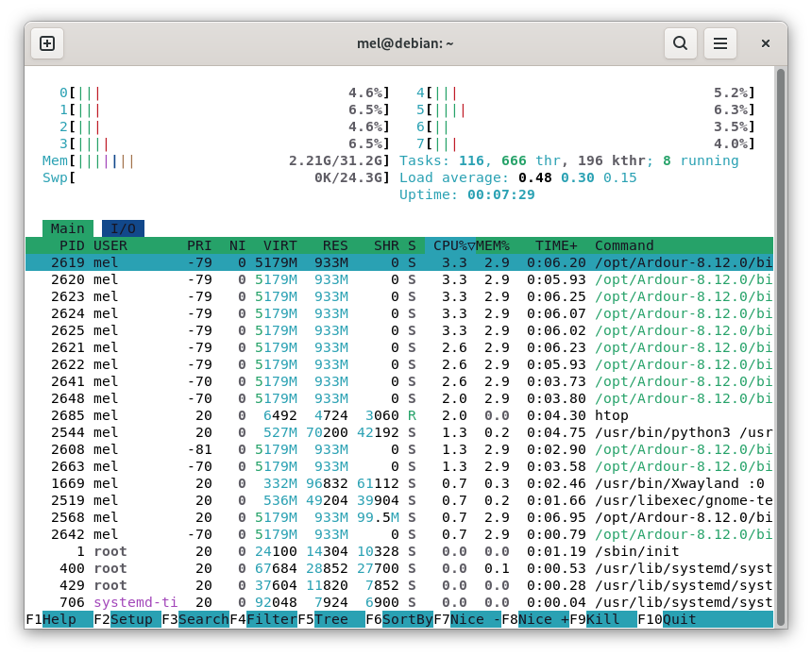Select the Main tab in htop
Viewport: 812px width, 656px height.
click(68, 228)
